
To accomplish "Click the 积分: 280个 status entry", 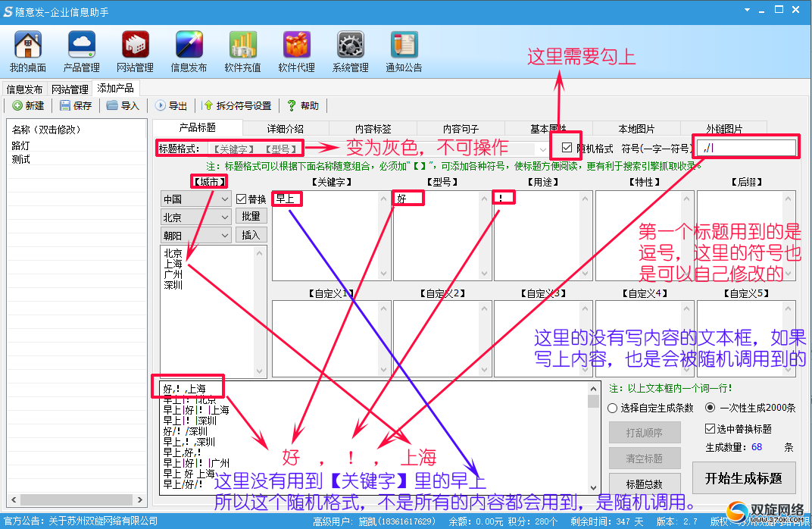I will pos(533,521).
